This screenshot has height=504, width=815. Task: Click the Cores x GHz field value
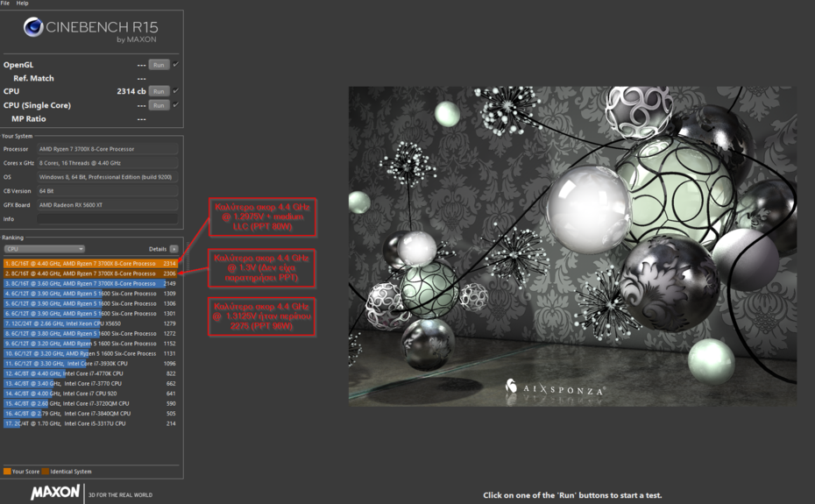click(x=108, y=163)
